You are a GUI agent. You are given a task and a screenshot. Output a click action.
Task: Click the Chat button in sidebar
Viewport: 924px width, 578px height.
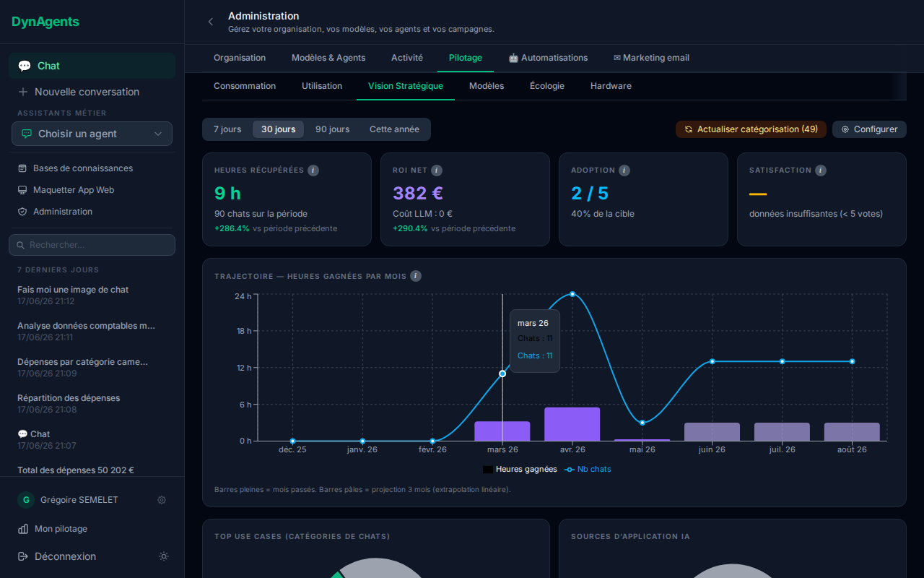click(x=92, y=66)
